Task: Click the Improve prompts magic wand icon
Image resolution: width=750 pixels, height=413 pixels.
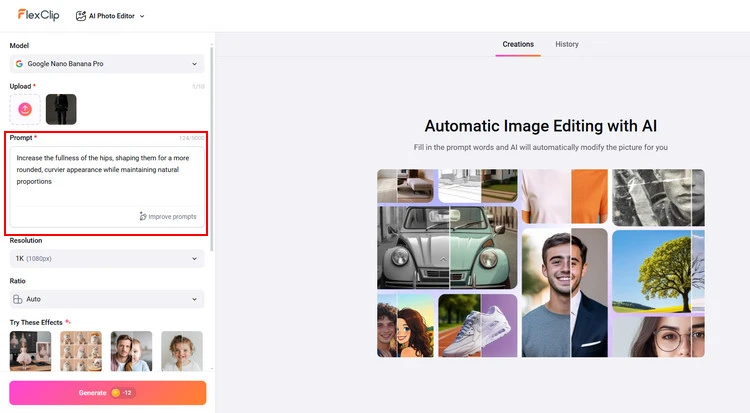Action: (143, 216)
